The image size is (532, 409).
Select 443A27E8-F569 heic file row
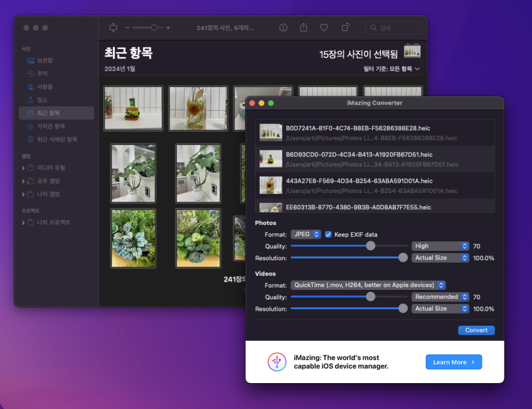[x=374, y=185]
